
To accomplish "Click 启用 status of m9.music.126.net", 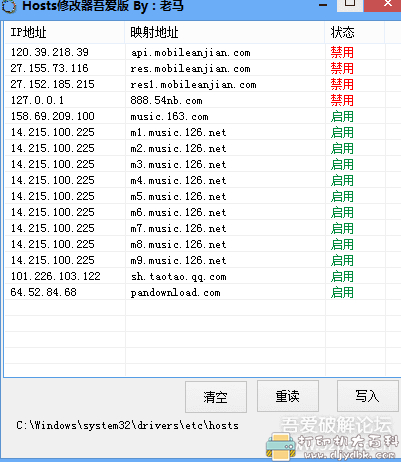I will pyautogui.click(x=342, y=260).
